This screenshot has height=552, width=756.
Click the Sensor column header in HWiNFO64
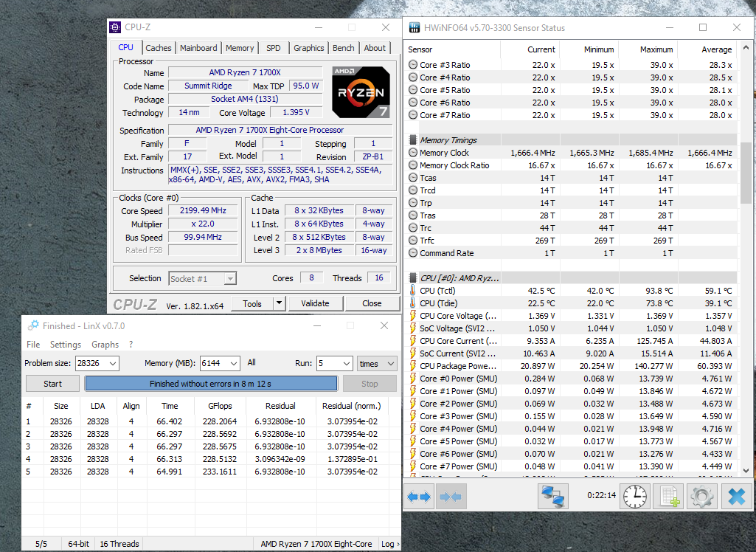pos(420,49)
